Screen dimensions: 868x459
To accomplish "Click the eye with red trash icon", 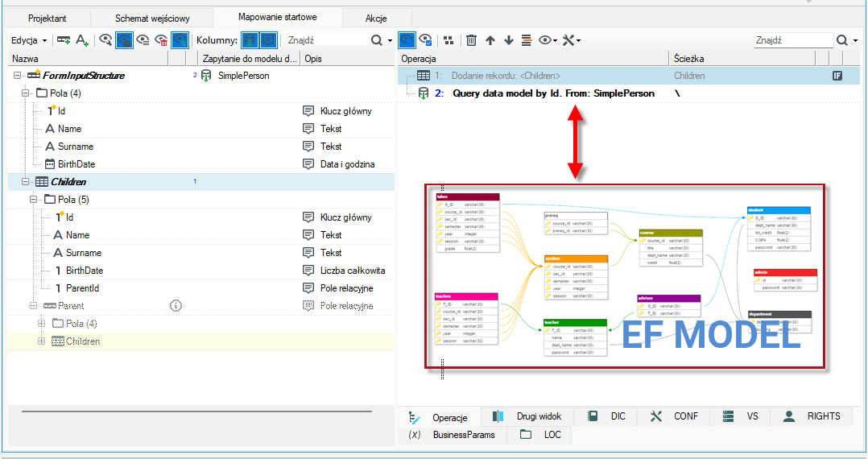I will coord(161,40).
